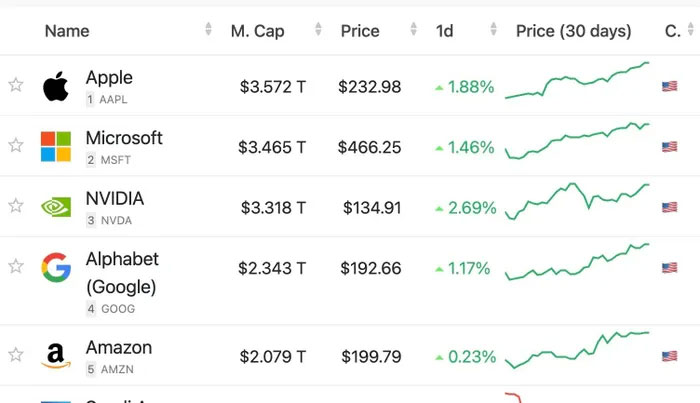Sort by Price (30 days) header
Image resolution: width=700 pixels, height=403 pixels.
573,31
